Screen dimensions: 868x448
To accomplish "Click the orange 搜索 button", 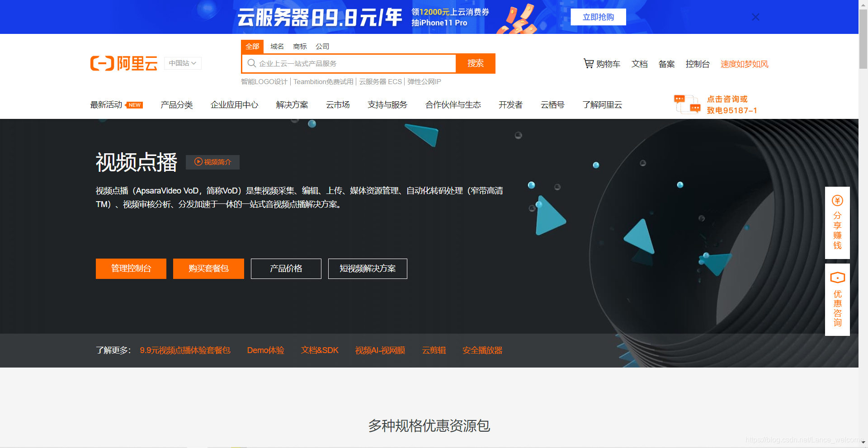I will click(476, 63).
